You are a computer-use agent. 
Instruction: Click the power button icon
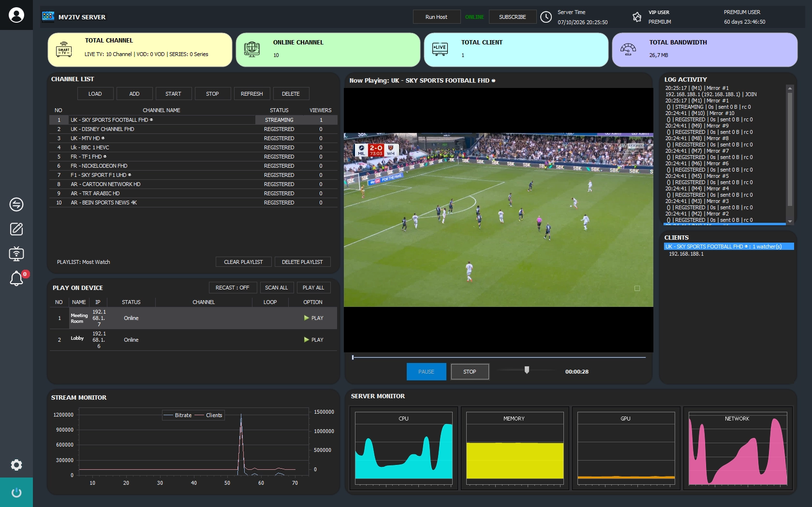tap(16, 493)
